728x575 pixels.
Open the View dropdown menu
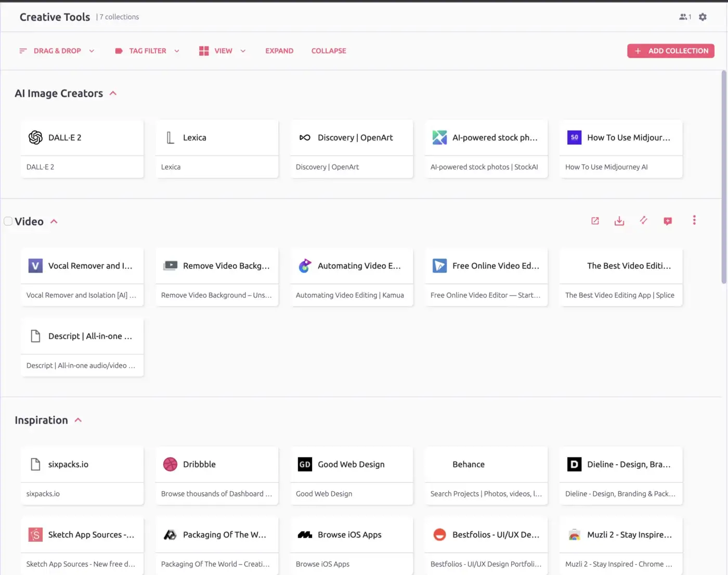(x=223, y=51)
